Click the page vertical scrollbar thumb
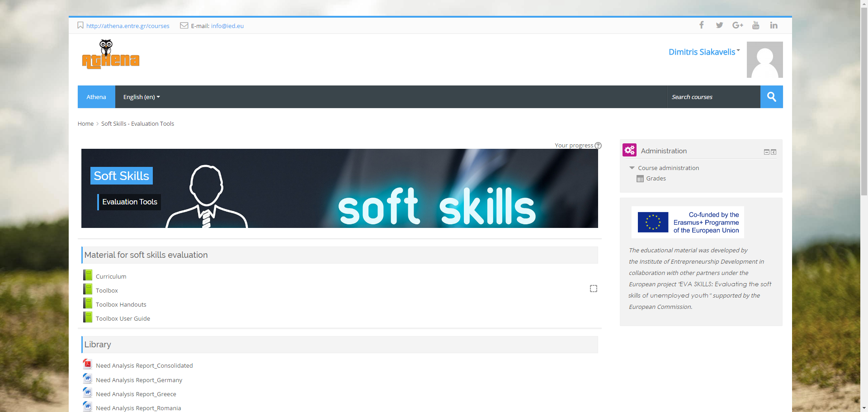The height and width of the screenshot is (412, 868). [x=864, y=99]
